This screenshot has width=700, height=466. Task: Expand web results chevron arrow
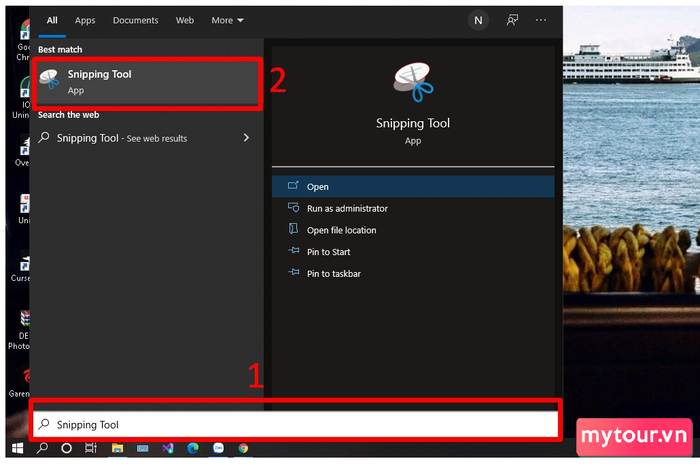tap(246, 138)
